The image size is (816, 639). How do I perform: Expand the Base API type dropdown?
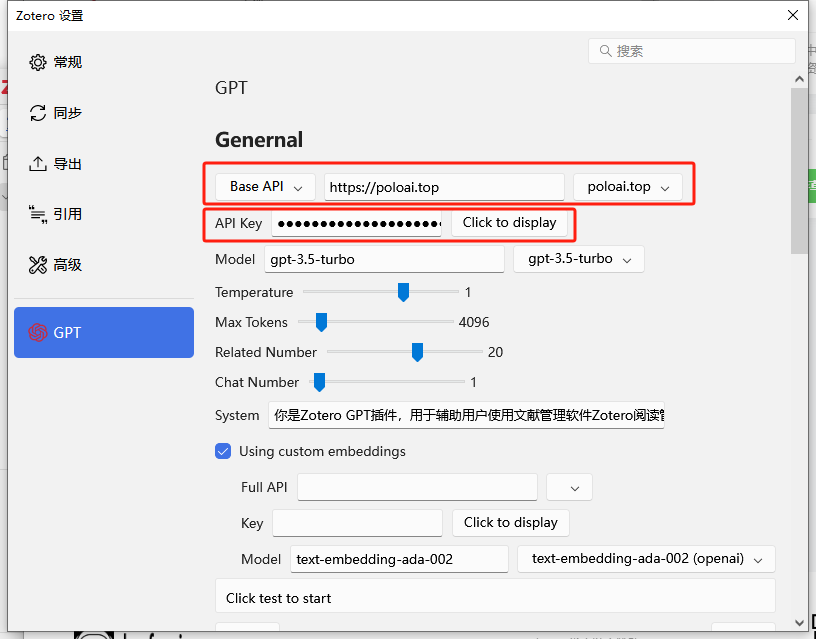pyautogui.click(x=265, y=187)
